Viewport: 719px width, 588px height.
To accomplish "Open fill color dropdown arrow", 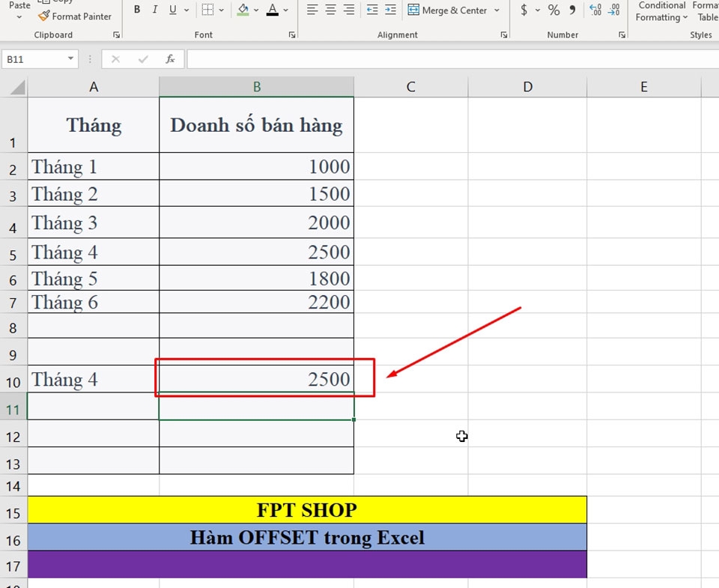I will (256, 10).
